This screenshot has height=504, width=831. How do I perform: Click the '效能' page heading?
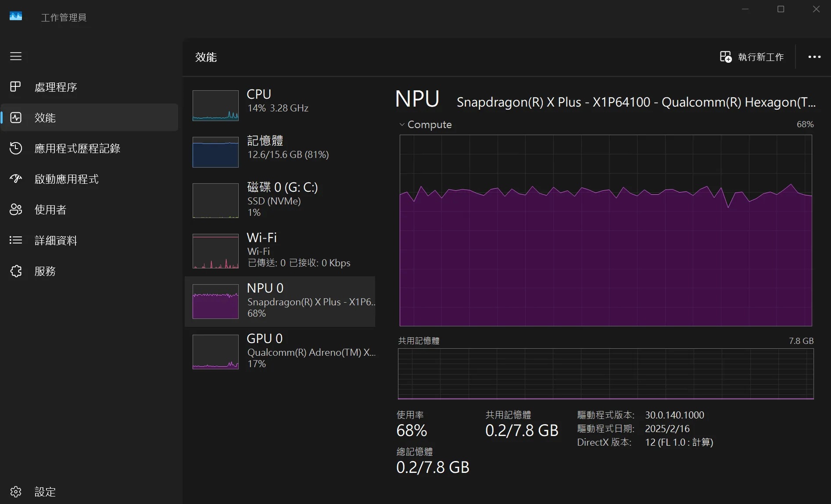click(206, 57)
